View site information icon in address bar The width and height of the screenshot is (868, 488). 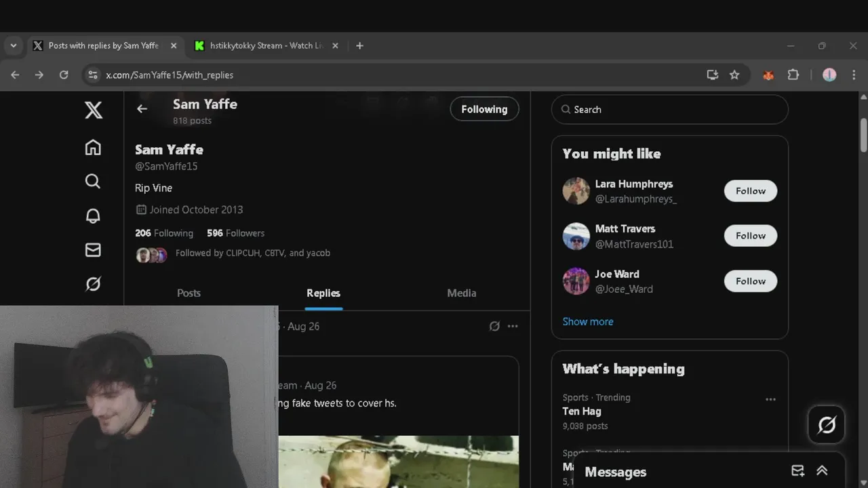tap(93, 75)
